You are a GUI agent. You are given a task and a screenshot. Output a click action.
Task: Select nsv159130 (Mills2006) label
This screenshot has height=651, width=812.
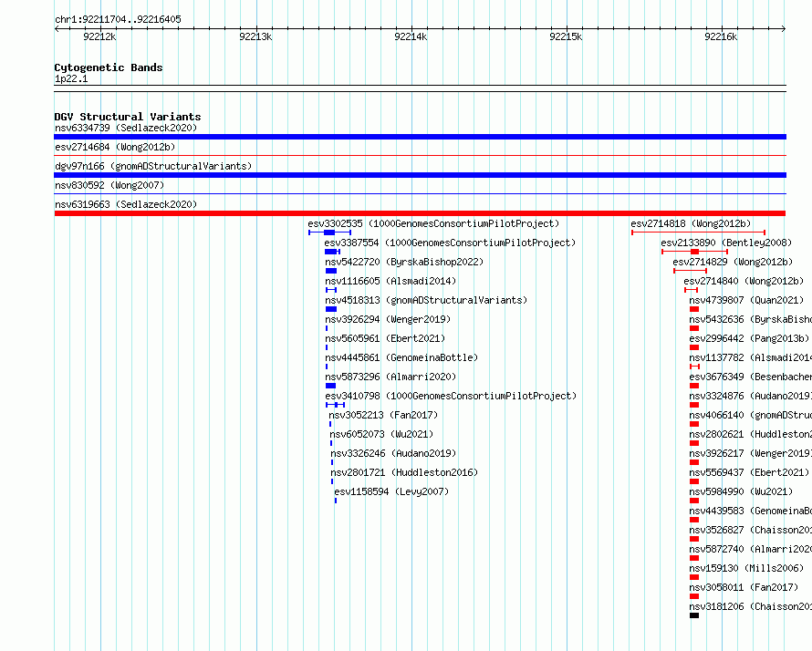(x=746, y=568)
